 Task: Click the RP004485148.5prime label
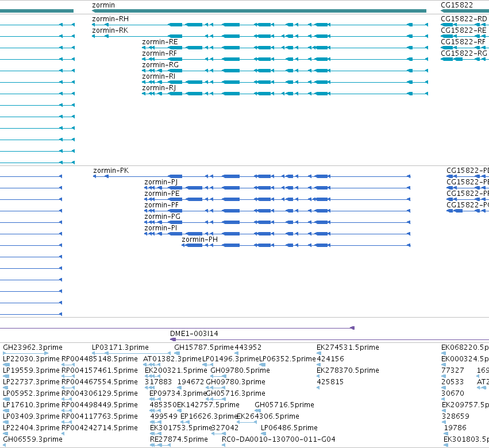click(99, 359)
